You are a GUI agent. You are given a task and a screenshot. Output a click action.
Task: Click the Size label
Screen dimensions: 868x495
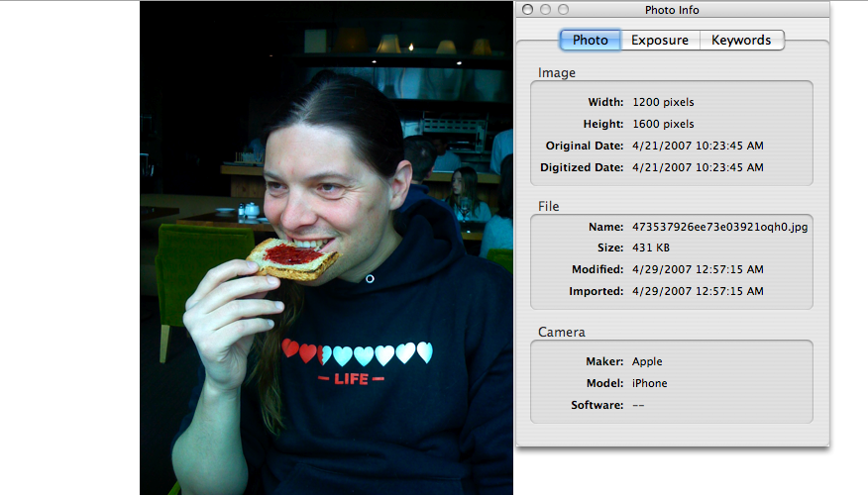click(x=610, y=247)
